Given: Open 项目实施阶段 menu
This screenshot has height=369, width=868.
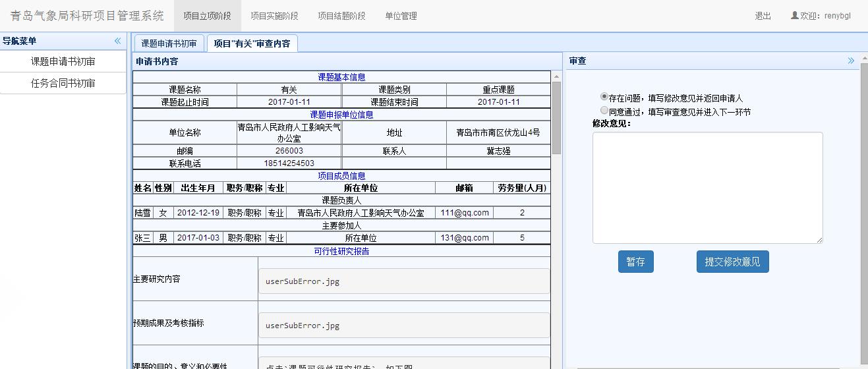Looking at the screenshot, I should coord(274,16).
